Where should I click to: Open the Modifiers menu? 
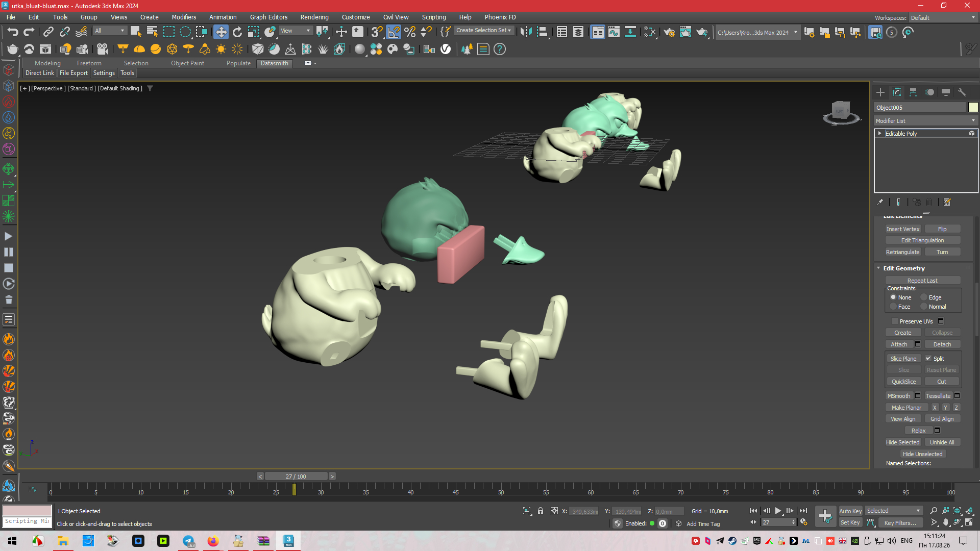[x=184, y=17]
